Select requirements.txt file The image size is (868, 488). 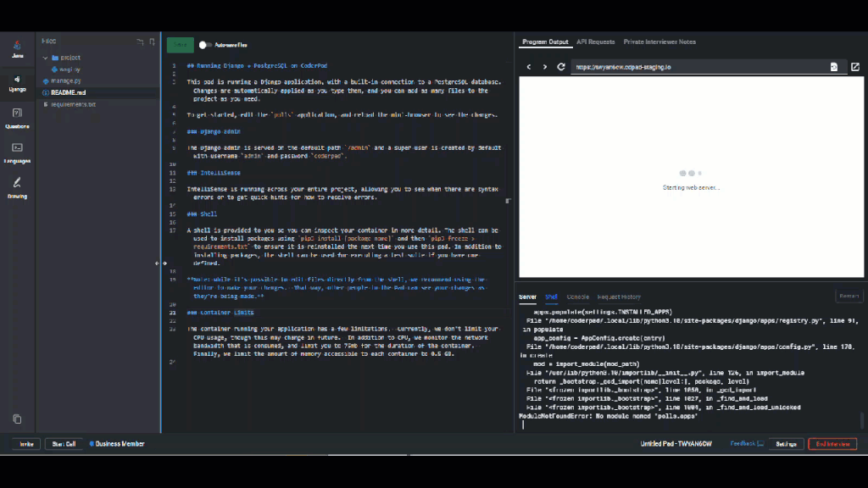pyautogui.click(x=73, y=104)
